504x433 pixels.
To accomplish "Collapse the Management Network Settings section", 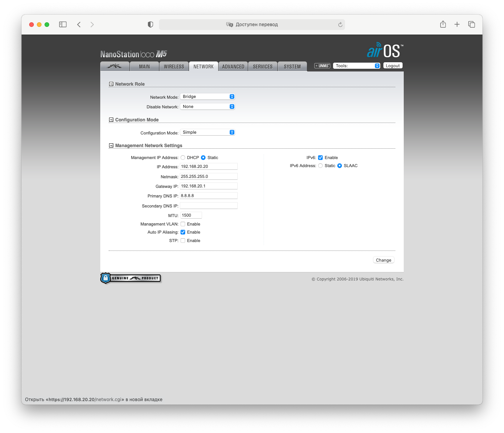I will coord(111,146).
